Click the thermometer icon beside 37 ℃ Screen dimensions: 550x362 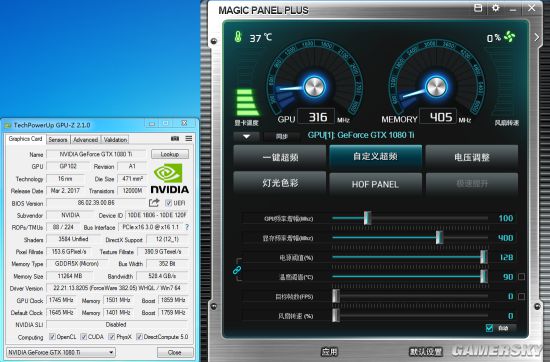click(238, 37)
